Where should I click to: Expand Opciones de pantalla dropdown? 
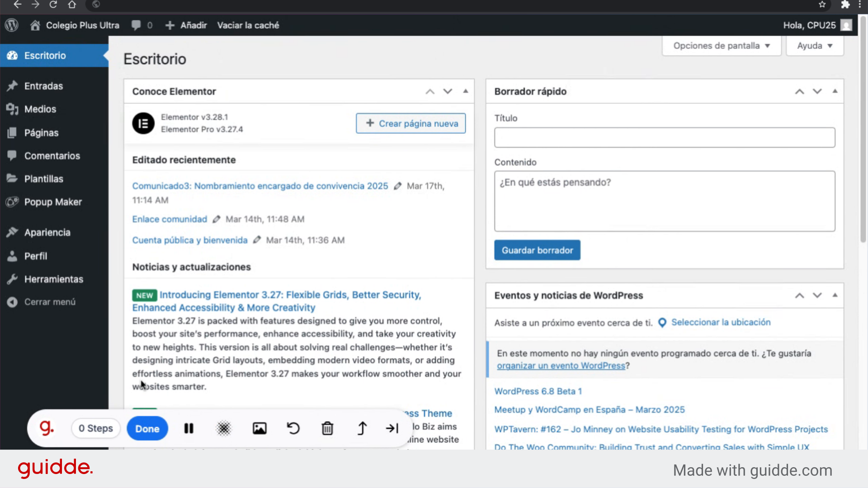click(722, 46)
